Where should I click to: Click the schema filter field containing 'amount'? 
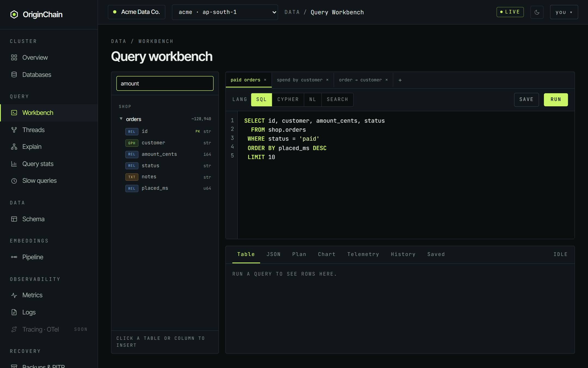[x=165, y=83]
